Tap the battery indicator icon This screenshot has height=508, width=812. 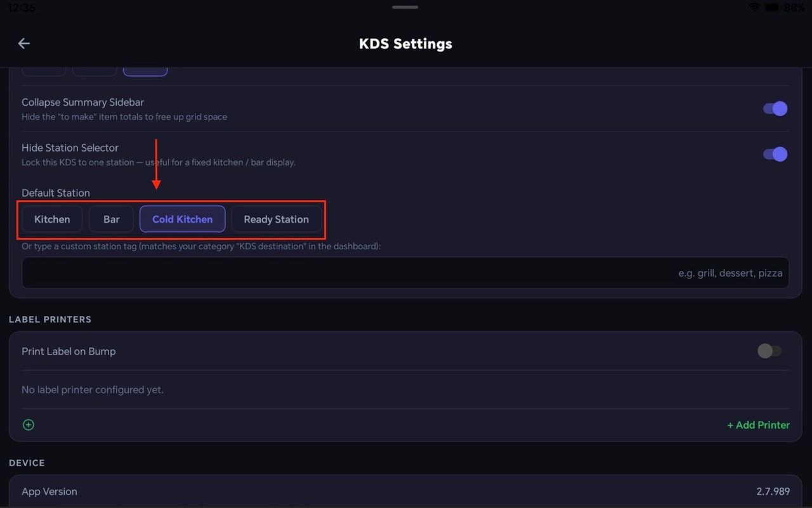pyautogui.click(x=772, y=8)
